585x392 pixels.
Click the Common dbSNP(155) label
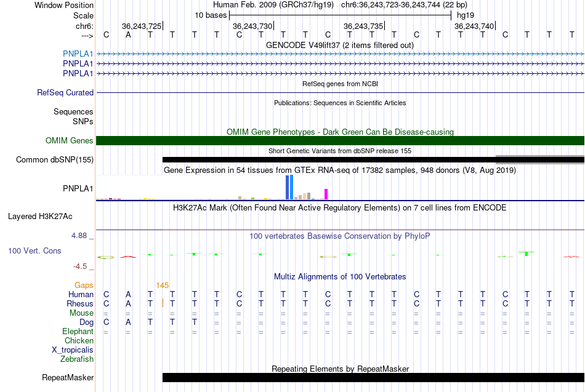coord(54,159)
